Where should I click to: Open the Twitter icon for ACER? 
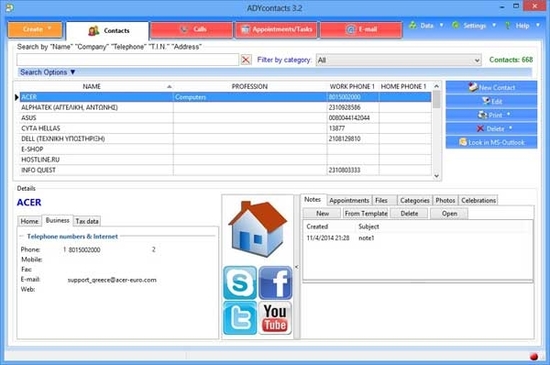coord(240,318)
